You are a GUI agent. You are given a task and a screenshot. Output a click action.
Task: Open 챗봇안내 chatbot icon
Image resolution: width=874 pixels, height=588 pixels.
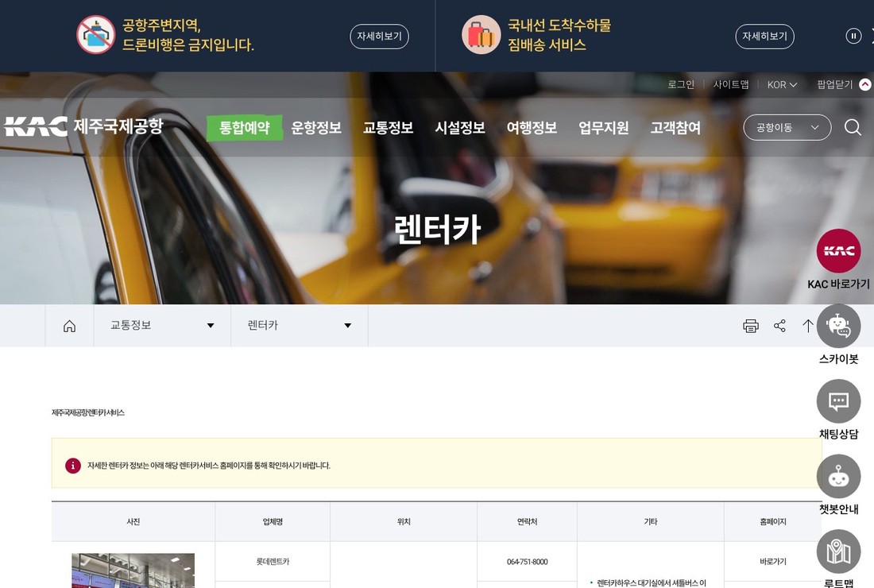838,477
